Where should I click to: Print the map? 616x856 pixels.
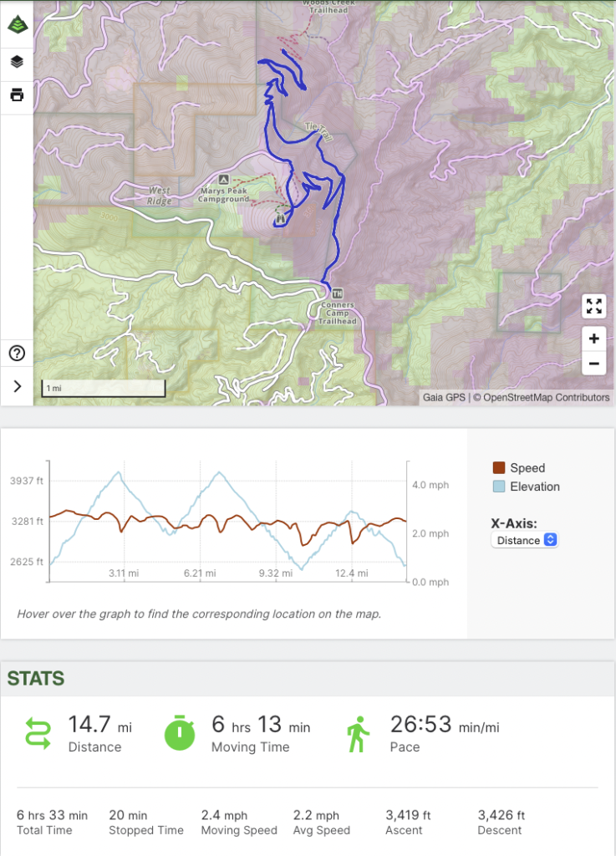click(x=17, y=94)
